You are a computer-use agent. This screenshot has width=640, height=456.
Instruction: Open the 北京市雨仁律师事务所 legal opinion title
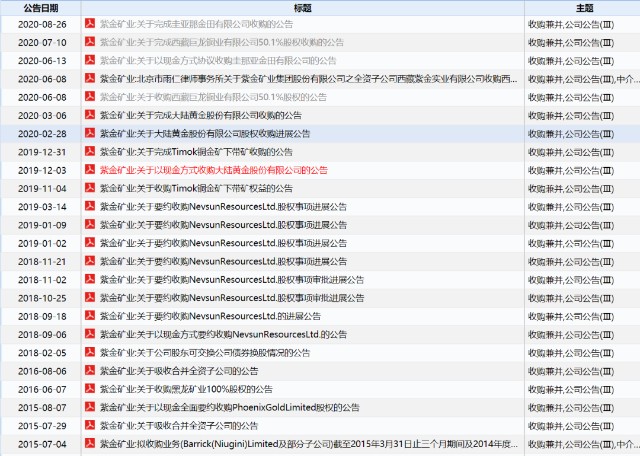pyautogui.click(x=309, y=79)
